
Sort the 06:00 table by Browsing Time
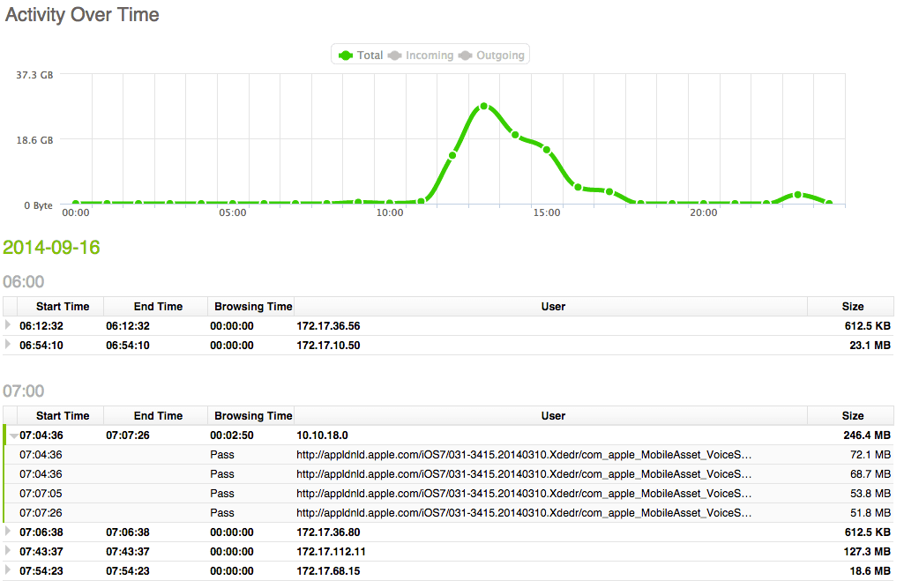(x=252, y=307)
